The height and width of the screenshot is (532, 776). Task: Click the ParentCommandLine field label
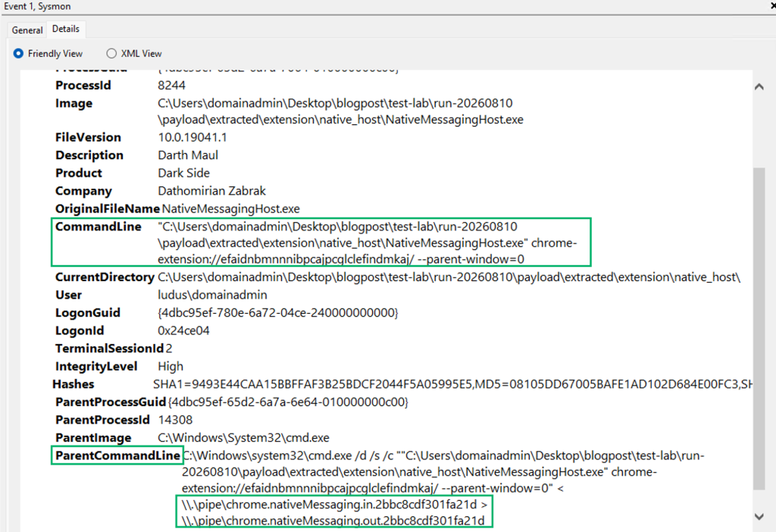pos(117,455)
